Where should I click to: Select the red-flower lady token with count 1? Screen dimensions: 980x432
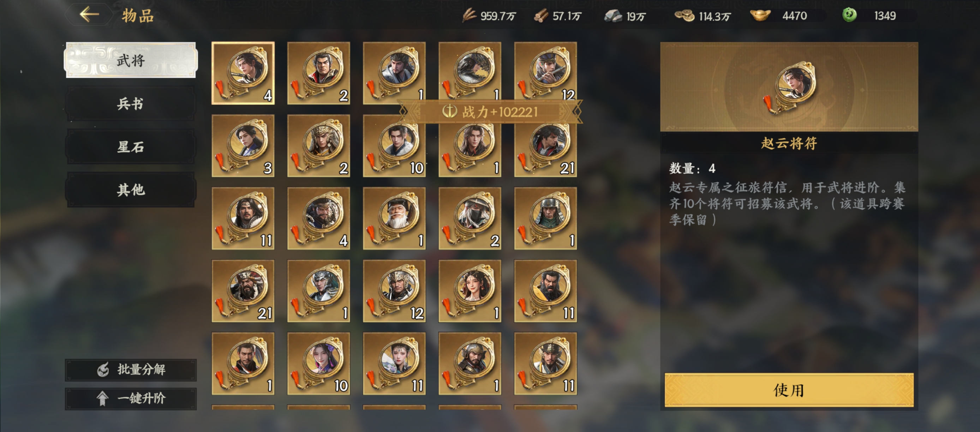click(x=470, y=291)
